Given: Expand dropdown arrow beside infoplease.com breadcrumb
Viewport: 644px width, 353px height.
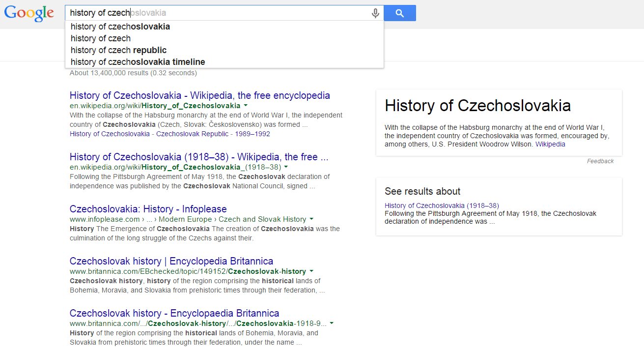Looking at the screenshot, I should [x=311, y=219].
